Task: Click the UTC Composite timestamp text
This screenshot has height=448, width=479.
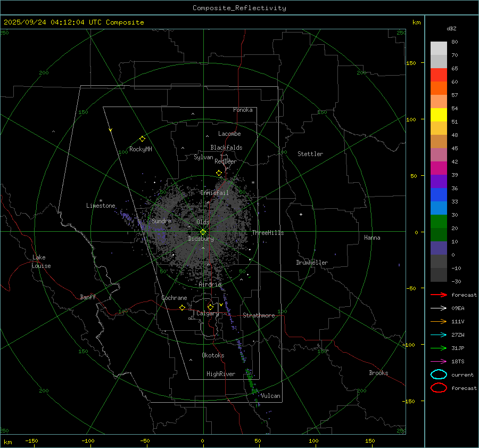Action: [73, 22]
